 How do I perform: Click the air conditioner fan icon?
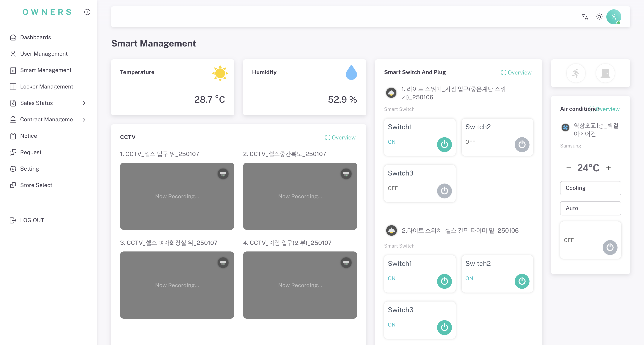[565, 128]
